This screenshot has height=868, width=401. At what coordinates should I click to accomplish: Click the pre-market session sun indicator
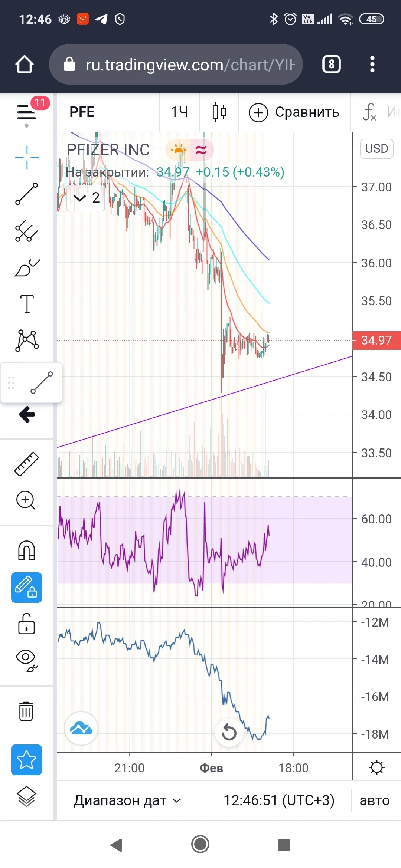179,150
